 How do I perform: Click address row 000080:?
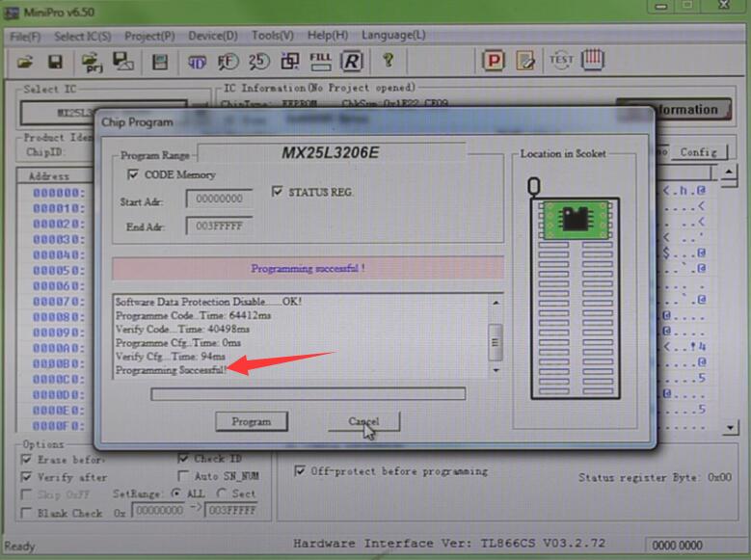pos(59,317)
